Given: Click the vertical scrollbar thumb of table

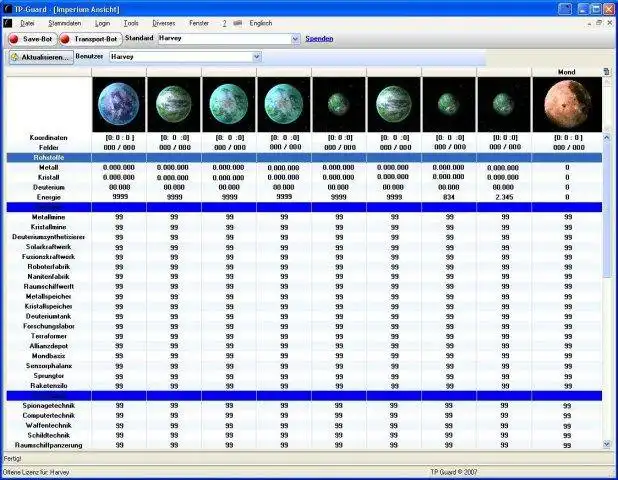Looking at the screenshot, I should click(x=607, y=209).
